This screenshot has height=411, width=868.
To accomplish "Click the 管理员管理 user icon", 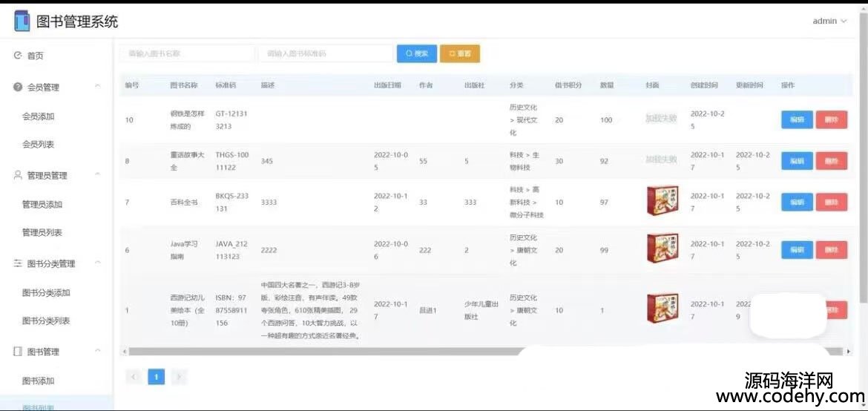I will pyautogui.click(x=18, y=175).
